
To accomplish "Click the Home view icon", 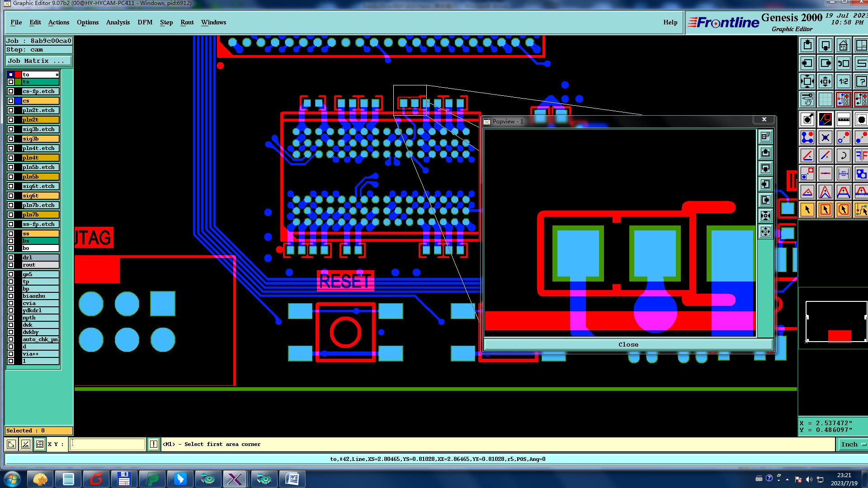I will click(x=843, y=46).
